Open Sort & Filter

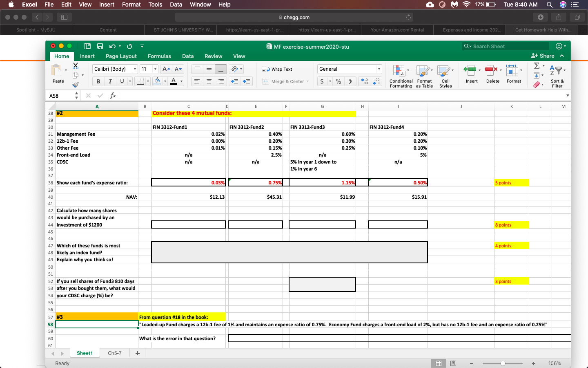pos(557,76)
